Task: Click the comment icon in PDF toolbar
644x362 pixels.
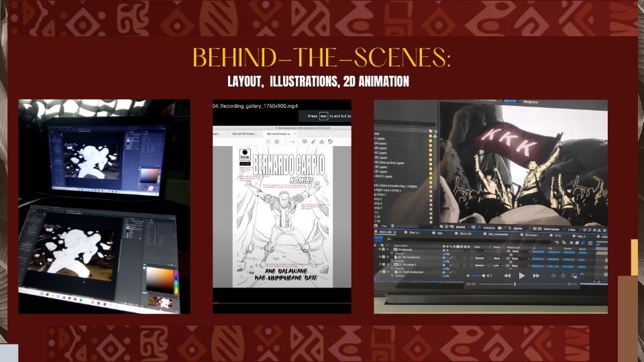Action: [x=305, y=141]
